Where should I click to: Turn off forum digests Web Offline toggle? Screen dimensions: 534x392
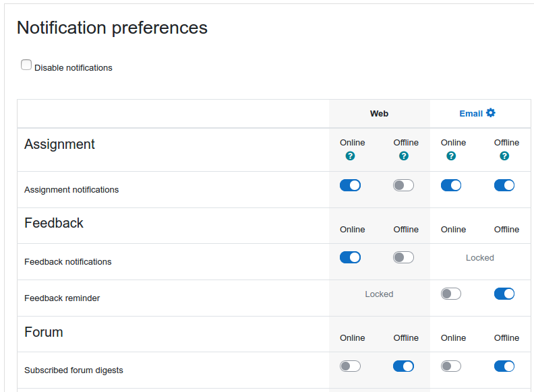[x=404, y=366]
